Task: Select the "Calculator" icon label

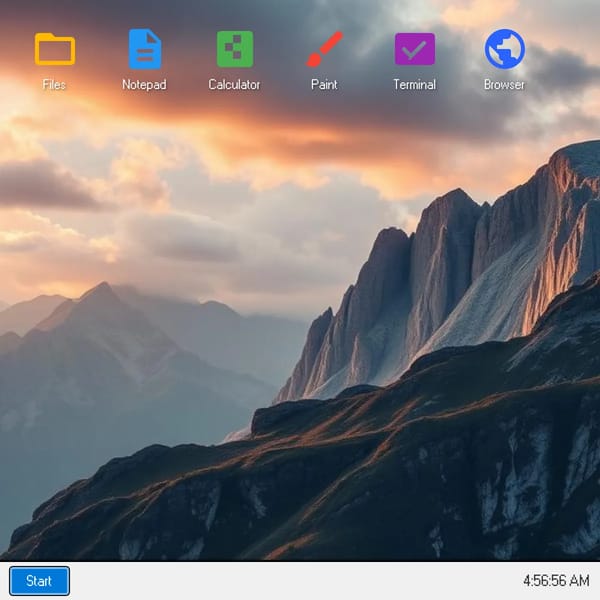Action: tap(235, 85)
